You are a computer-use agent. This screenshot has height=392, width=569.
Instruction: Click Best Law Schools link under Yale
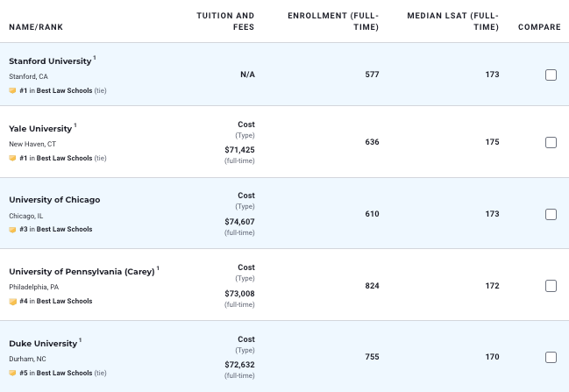pyautogui.click(x=64, y=159)
